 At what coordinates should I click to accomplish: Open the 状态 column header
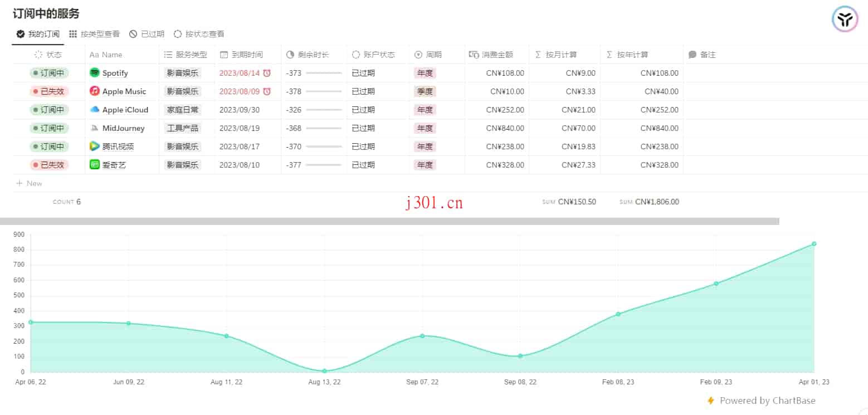[x=48, y=55]
